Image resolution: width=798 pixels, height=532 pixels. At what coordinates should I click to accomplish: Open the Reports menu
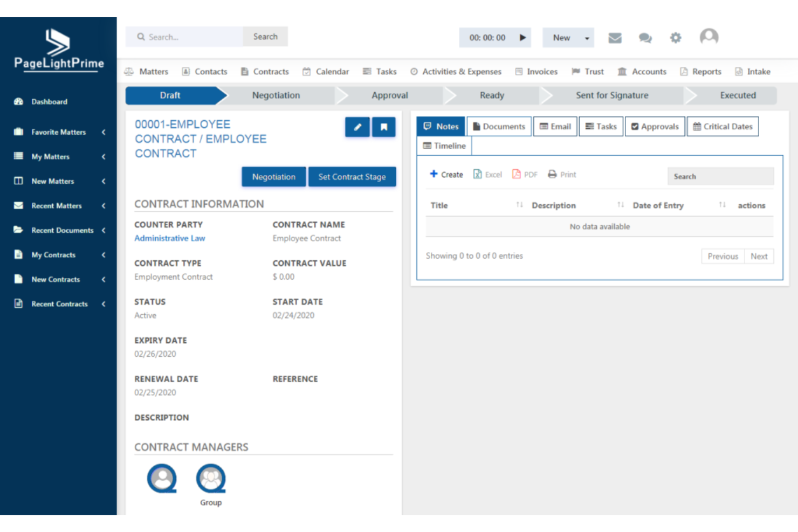(701, 72)
